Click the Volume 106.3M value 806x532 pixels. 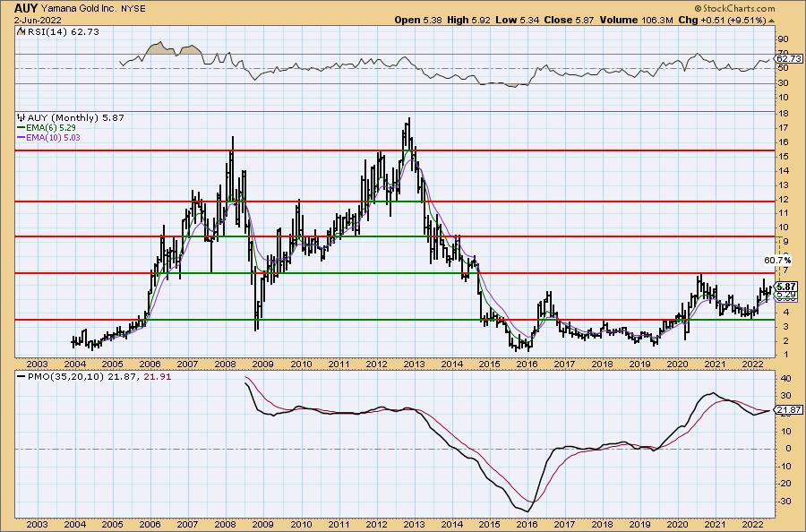(636, 20)
